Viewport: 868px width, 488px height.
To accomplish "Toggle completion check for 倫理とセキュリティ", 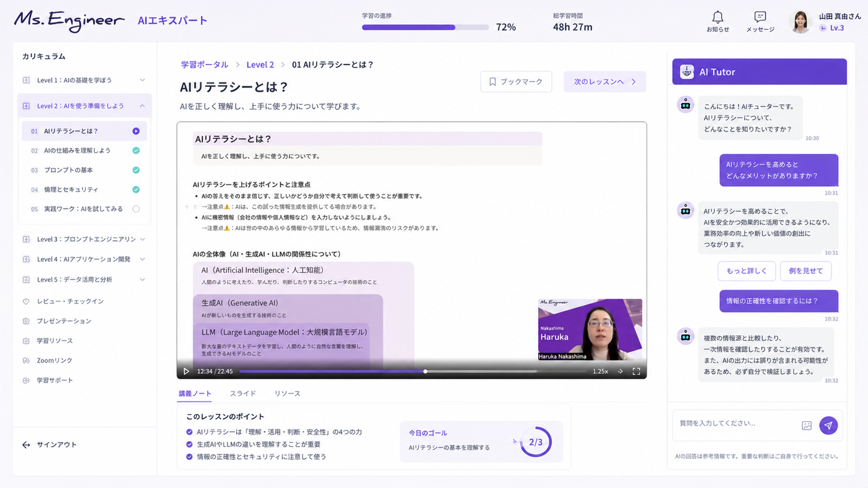I will [136, 190].
